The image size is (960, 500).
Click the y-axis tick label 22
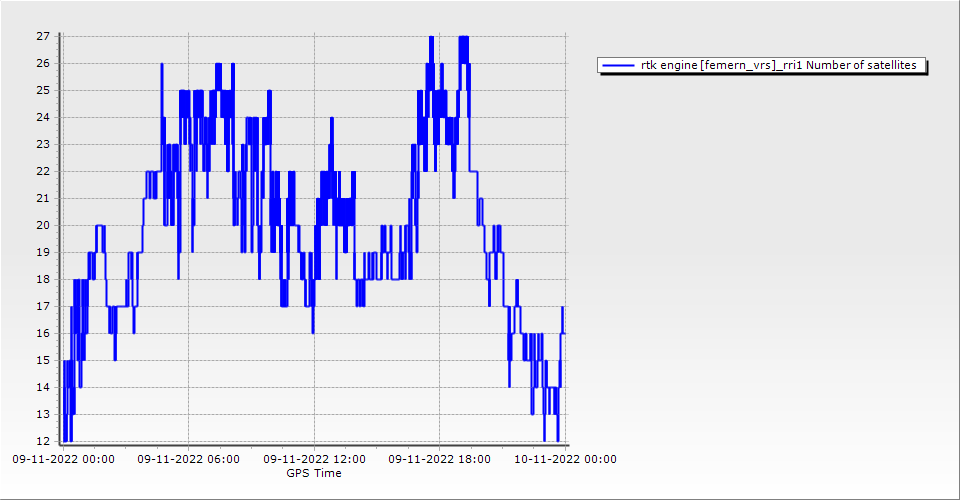(43, 171)
